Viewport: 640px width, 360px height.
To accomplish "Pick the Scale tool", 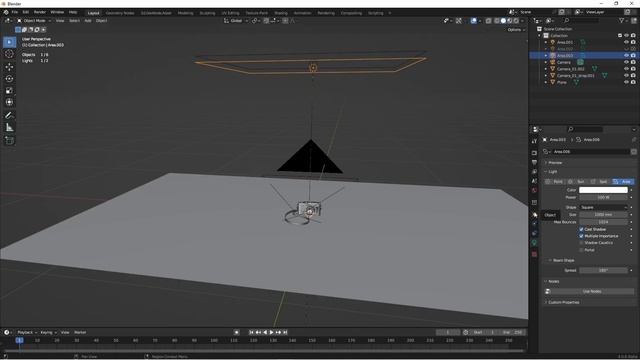I will (x=9, y=90).
